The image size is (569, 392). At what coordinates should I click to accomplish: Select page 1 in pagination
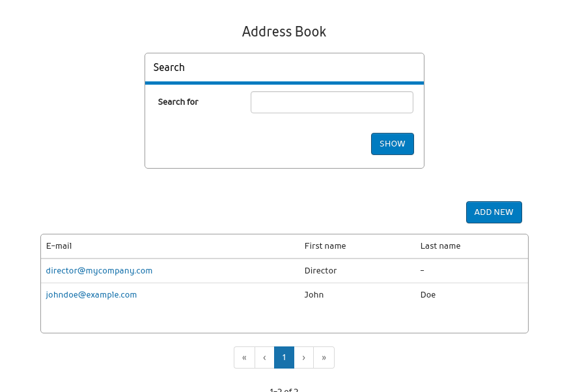click(284, 357)
